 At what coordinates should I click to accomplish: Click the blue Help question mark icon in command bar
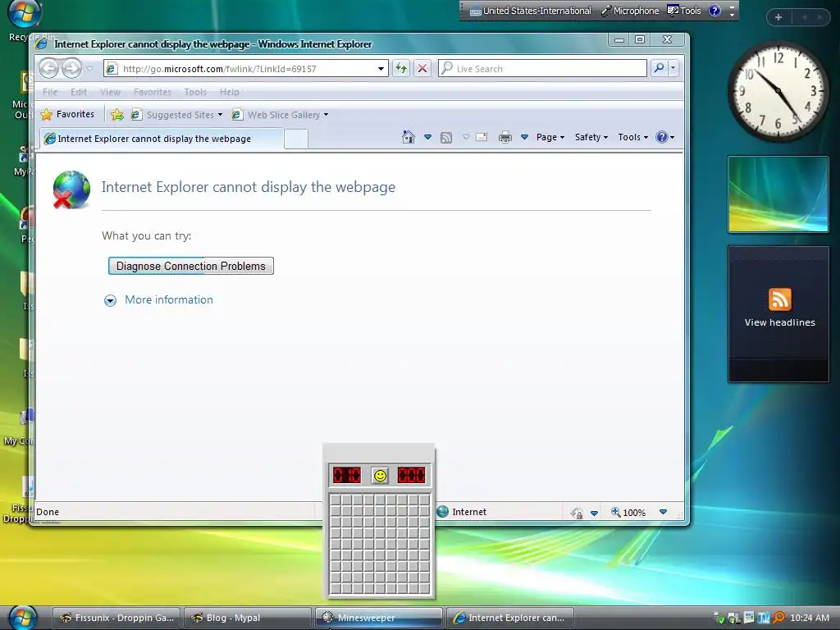pyautogui.click(x=662, y=137)
